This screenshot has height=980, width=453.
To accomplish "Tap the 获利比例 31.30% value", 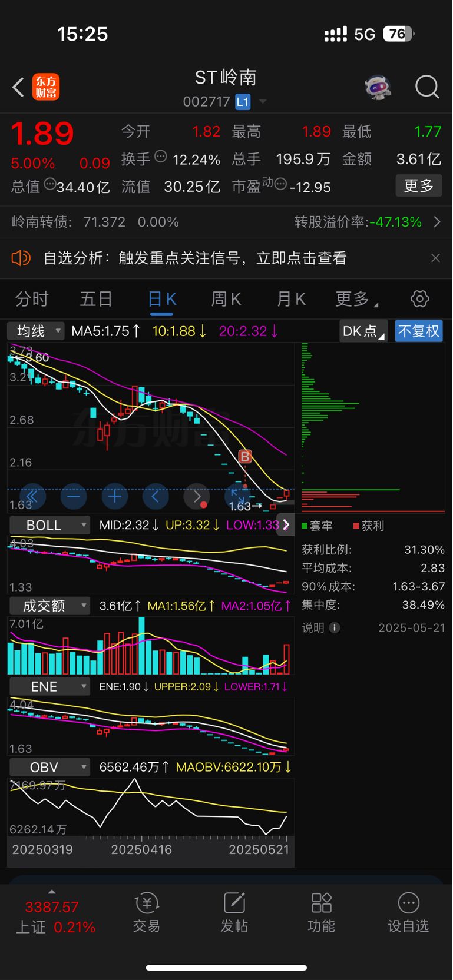I will [424, 550].
